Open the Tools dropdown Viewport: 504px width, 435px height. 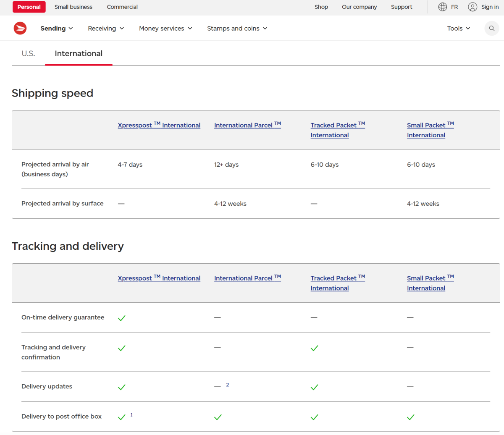pyautogui.click(x=459, y=29)
